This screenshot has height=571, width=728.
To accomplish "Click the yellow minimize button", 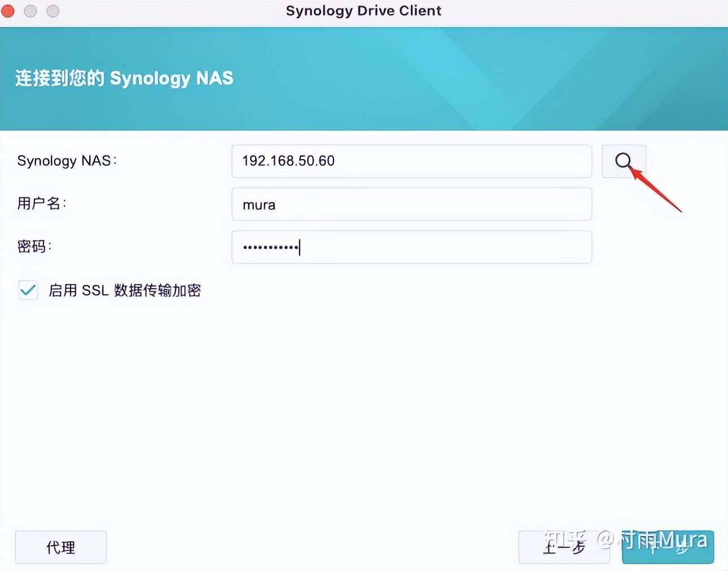I will (30, 11).
